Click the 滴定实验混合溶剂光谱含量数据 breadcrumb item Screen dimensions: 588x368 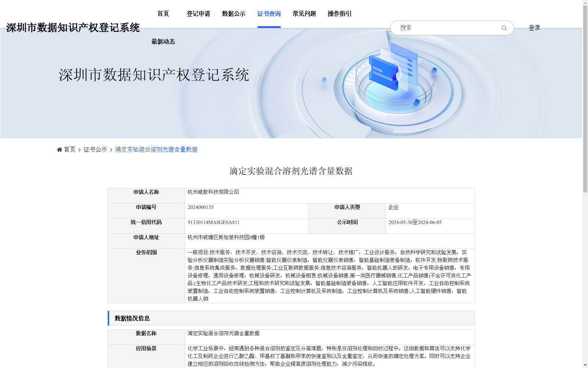(157, 149)
